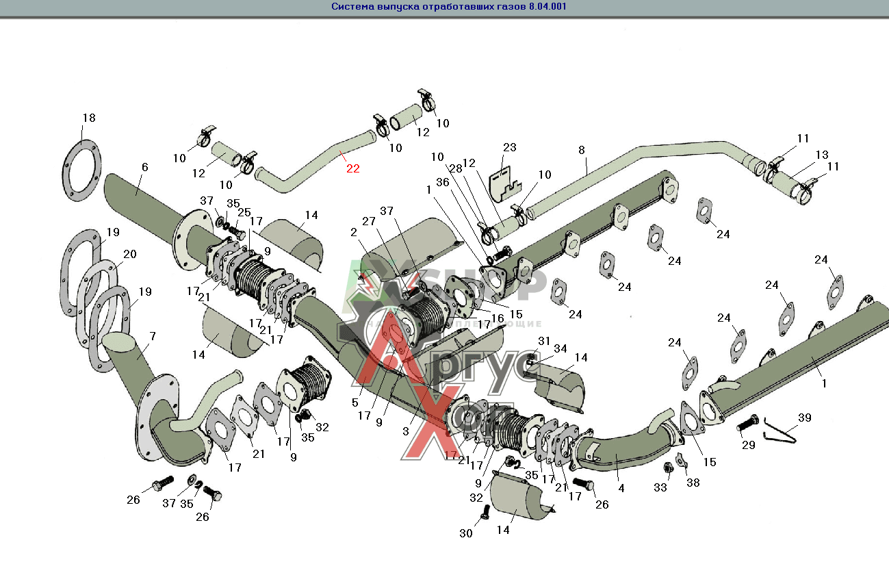Select callout number 18 for round gasket
Viewport: 889px width, 588px height.
point(89,118)
